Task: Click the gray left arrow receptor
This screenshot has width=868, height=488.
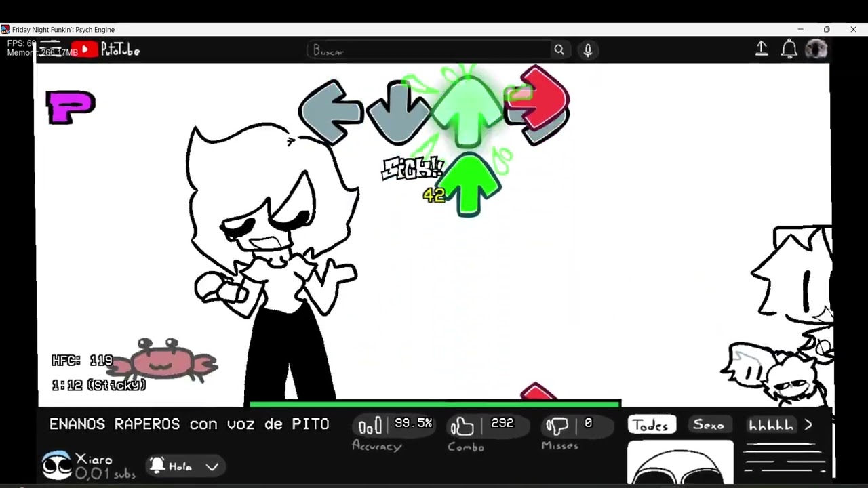Action: tap(330, 112)
